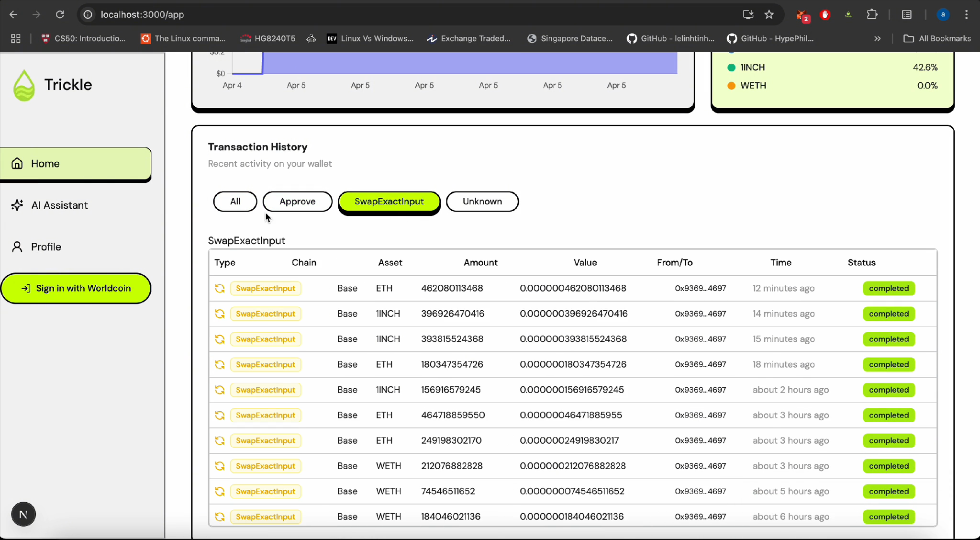Open CS50: Introductio... bookmark

coord(84,39)
